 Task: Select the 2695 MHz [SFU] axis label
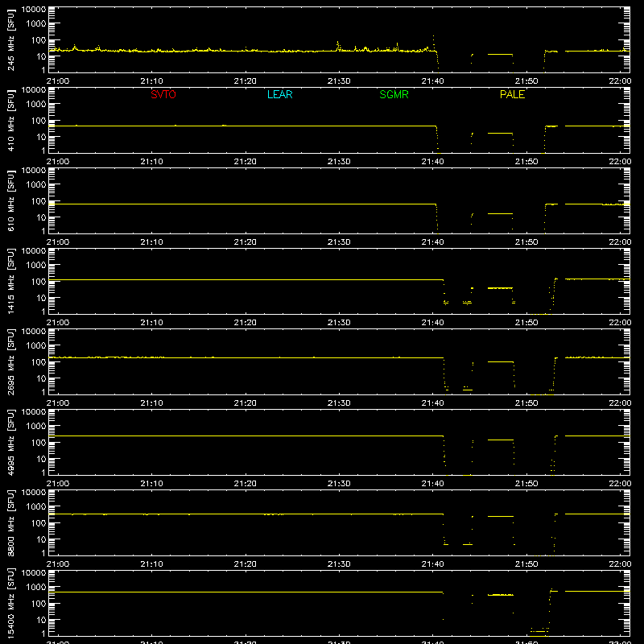point(11,362)
